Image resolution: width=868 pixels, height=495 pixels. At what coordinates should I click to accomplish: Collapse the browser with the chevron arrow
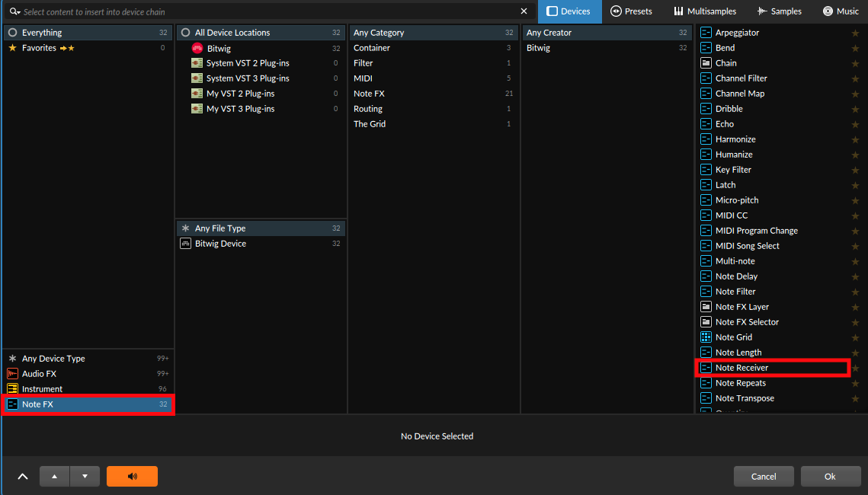tap(23, 476)
